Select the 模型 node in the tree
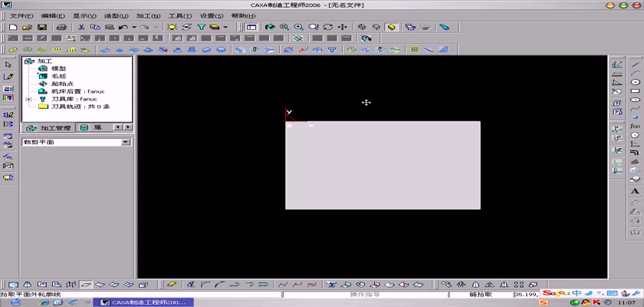This screenshot has height=307, width=644. (x=58, y=68)
